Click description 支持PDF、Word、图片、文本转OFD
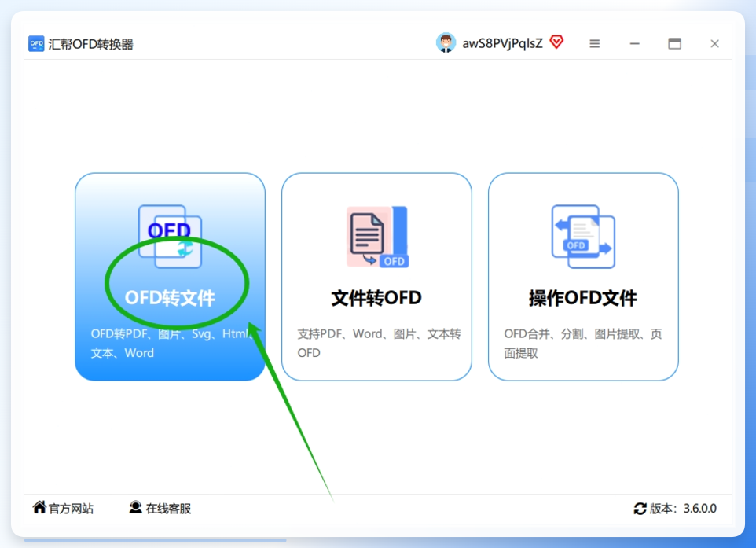 click(x=379, y=343)
